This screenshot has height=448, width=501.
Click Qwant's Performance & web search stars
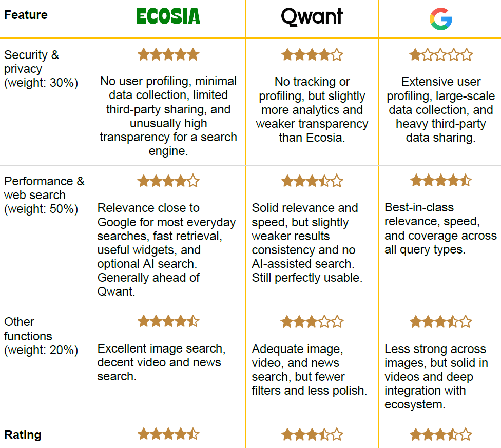coord(312,181)
